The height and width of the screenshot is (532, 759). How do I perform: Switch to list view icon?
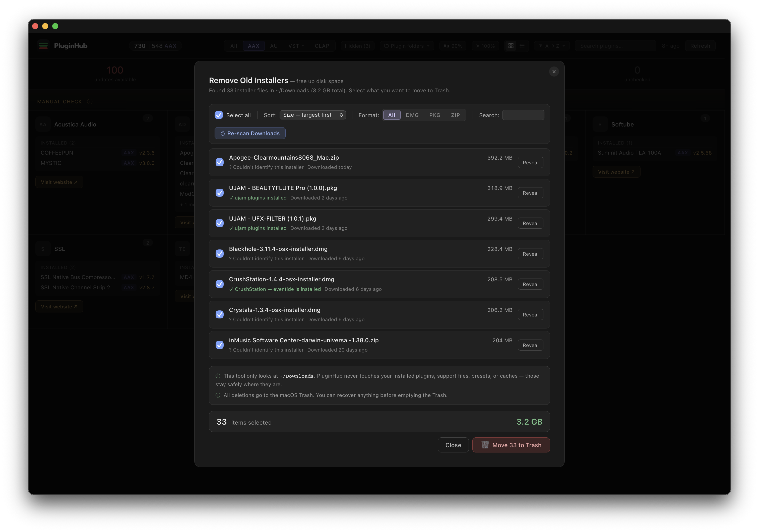[522, 46]
